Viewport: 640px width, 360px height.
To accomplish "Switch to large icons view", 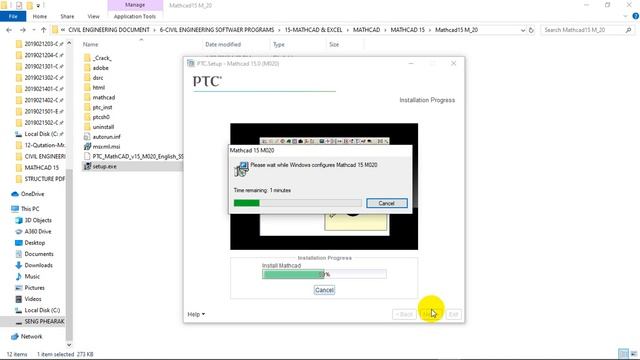I will 633,354.
